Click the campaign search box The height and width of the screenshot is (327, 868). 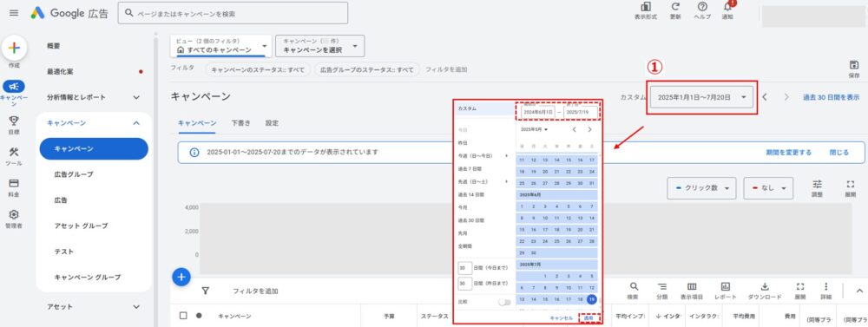click(233, 13)
